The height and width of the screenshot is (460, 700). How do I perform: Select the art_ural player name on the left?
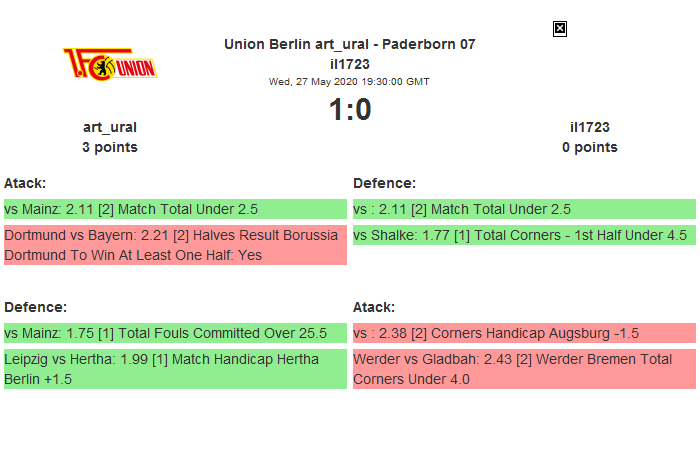(x=110, y=127)
